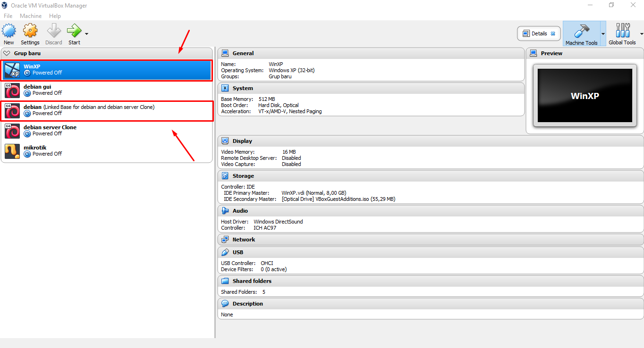Open the System section header
Screen dimensions: 644x348
pyautogui.click(x=371, y=88)
